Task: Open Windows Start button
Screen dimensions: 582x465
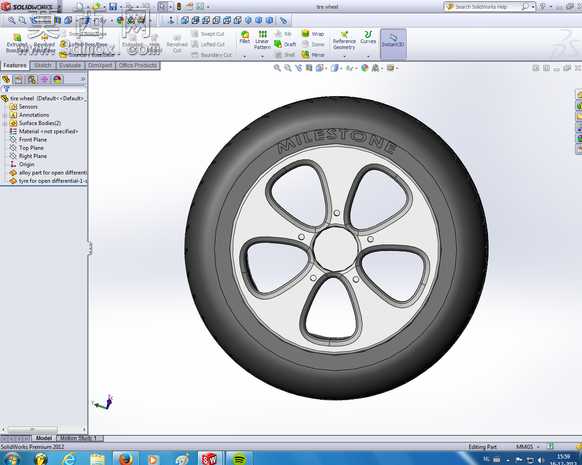Action: 11,459
